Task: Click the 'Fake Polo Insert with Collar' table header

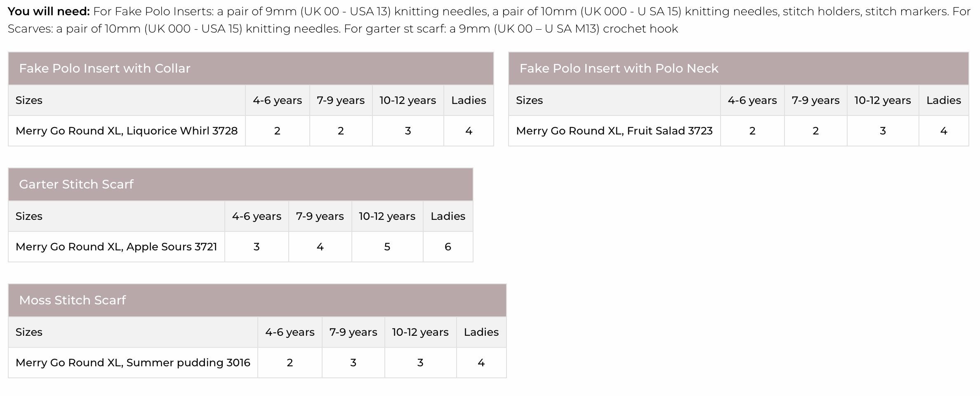Action: pyautogui.click(x=105, y=68)
